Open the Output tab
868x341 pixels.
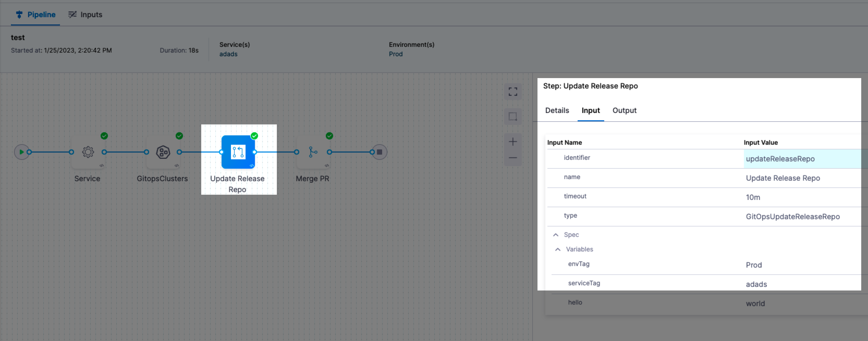(624, 110)
